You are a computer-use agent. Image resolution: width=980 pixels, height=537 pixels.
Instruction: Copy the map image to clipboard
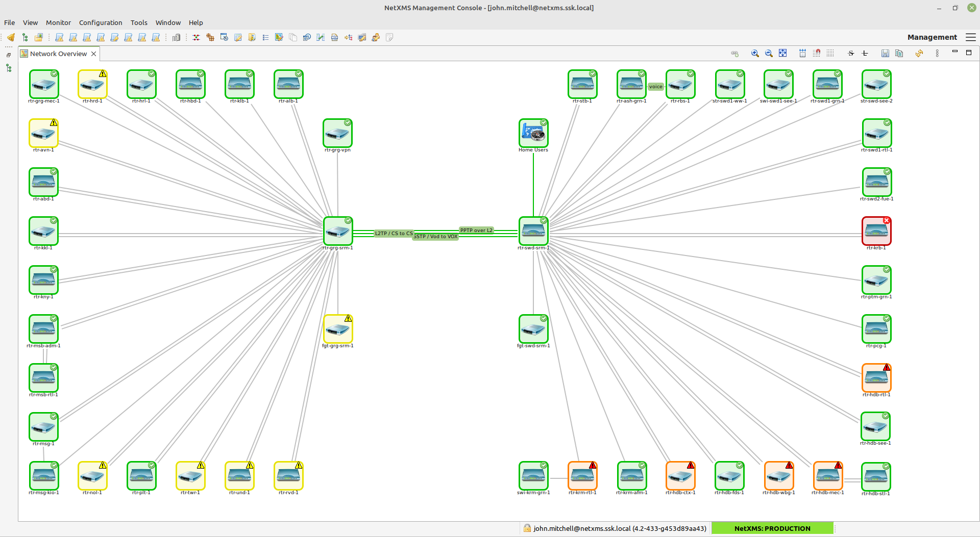pyautogui.click(x=899, y=53)
